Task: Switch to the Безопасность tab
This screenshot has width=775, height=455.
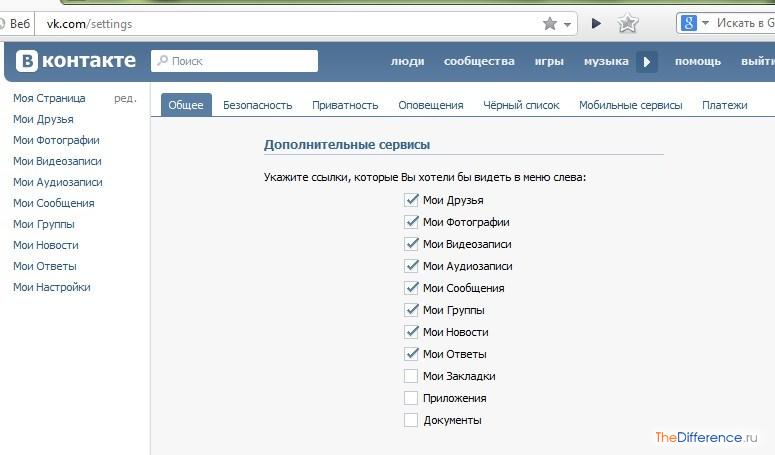Action: coord(258,105)
